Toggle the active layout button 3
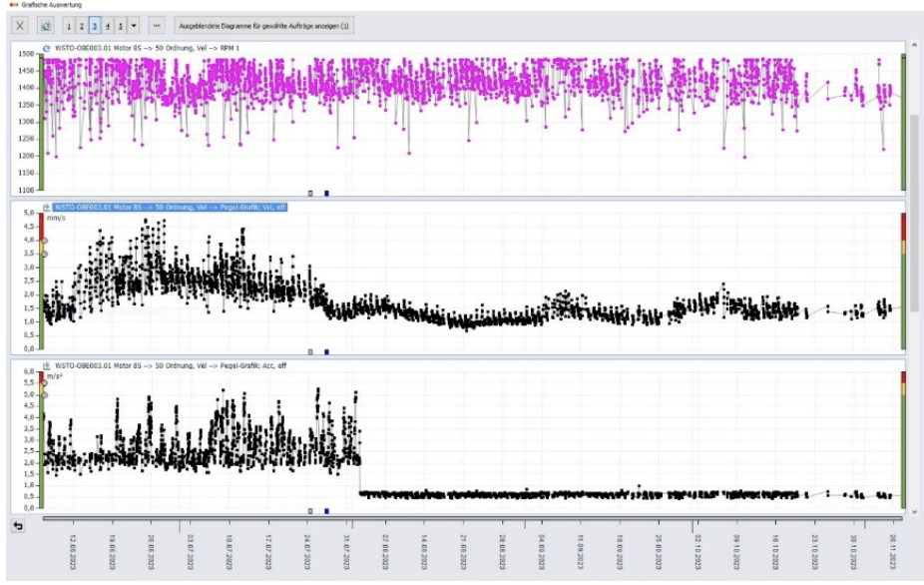 point(95,25)
